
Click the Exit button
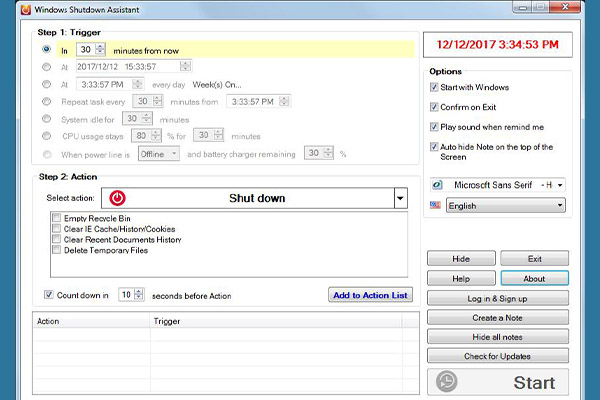[x=535, y=258]
